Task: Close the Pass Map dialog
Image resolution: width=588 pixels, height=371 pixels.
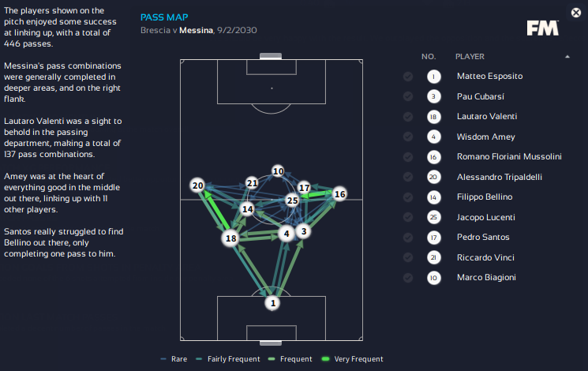Action: coord(575,12)
